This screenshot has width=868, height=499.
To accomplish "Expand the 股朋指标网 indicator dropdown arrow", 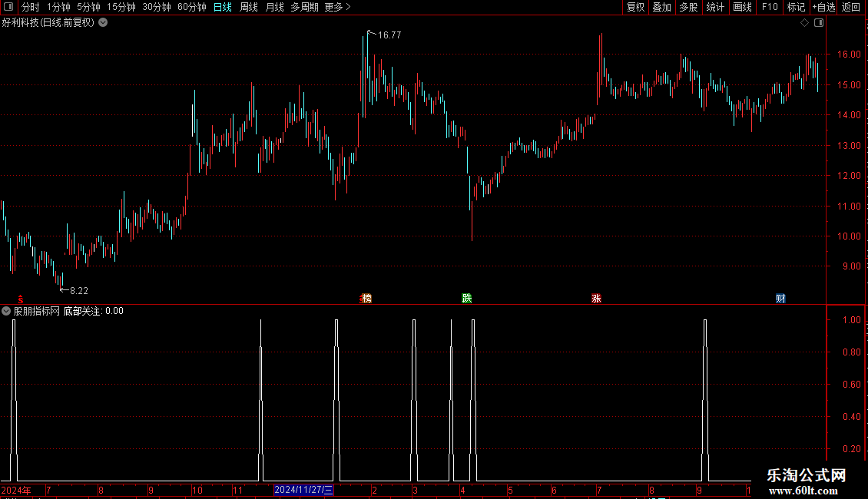I will click(x=6, y=311).
